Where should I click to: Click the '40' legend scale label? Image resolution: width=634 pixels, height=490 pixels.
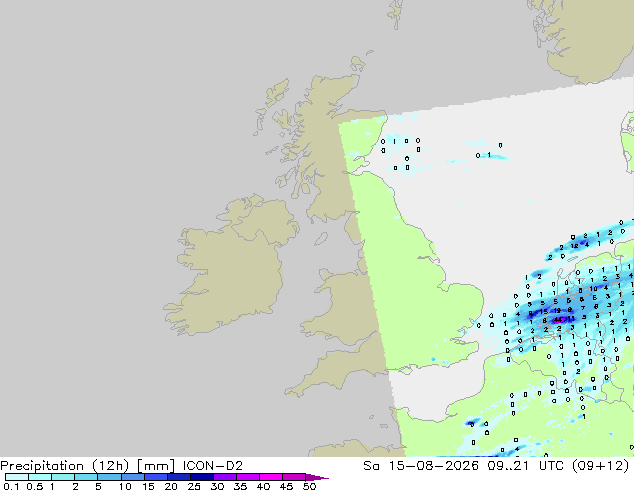263,486
